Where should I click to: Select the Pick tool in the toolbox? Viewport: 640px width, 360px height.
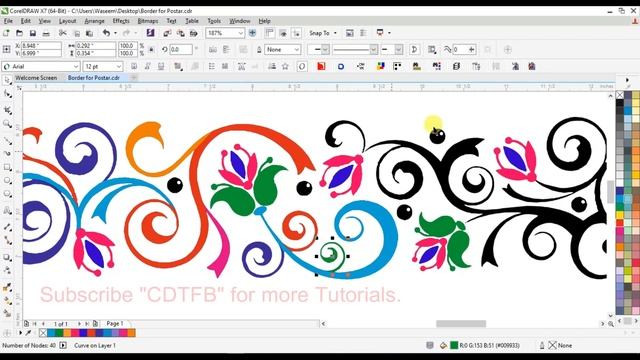click(x=7, y=80)
